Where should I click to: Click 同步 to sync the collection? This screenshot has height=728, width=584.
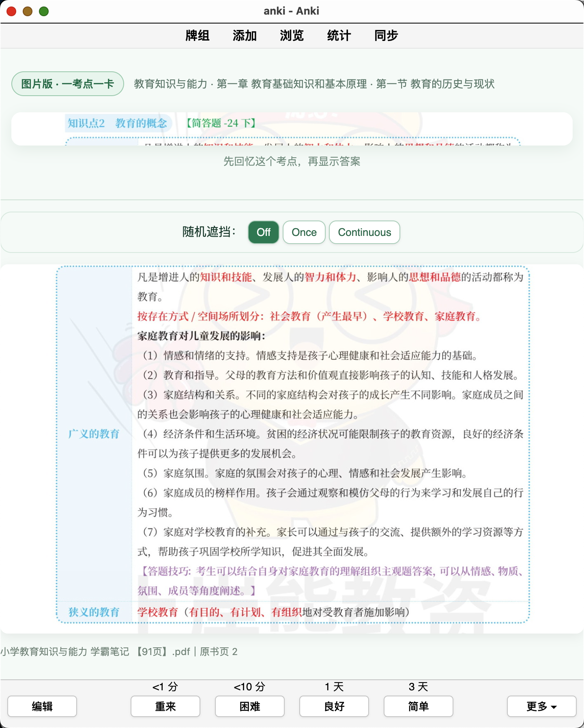[386, 36]
